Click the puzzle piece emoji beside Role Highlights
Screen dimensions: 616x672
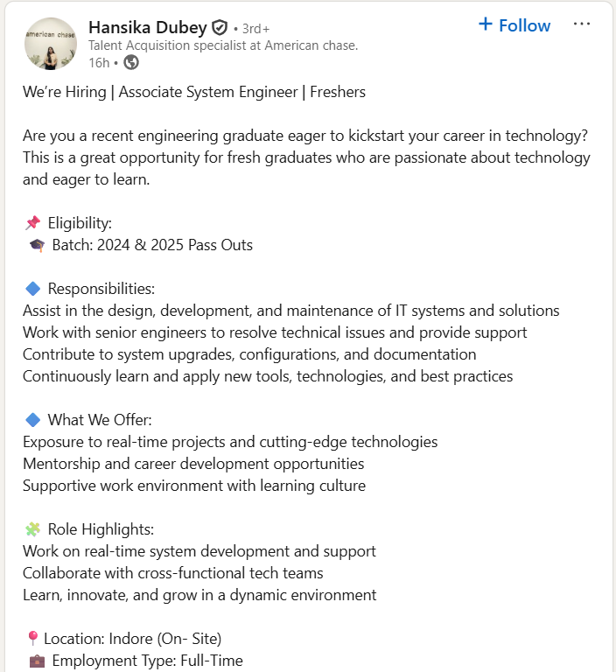pyautogui.click(x=33, y=529)
